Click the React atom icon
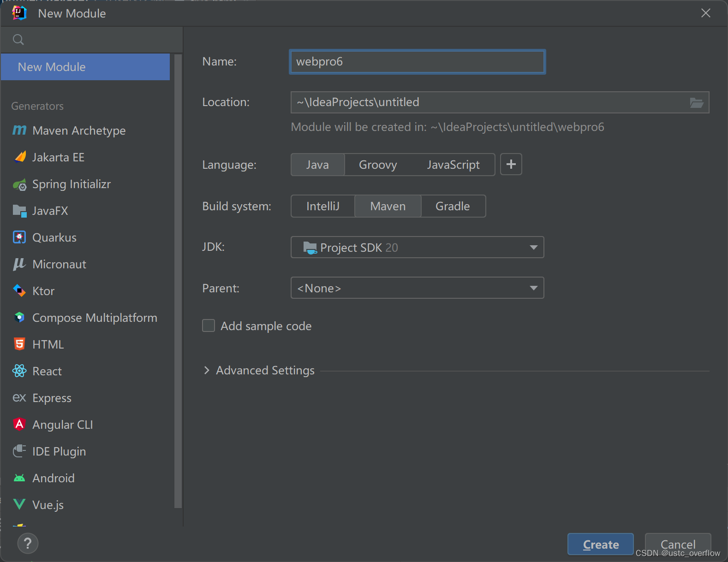Image resolution: width=728 pixels, height=562 pixels. coord(19,371)
